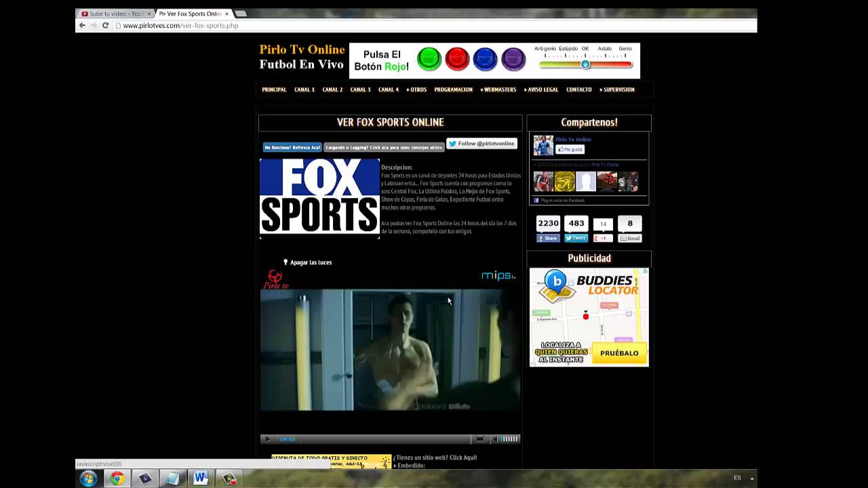
Task: Open the CANAL 4 menu item
Action: (389, 89)
